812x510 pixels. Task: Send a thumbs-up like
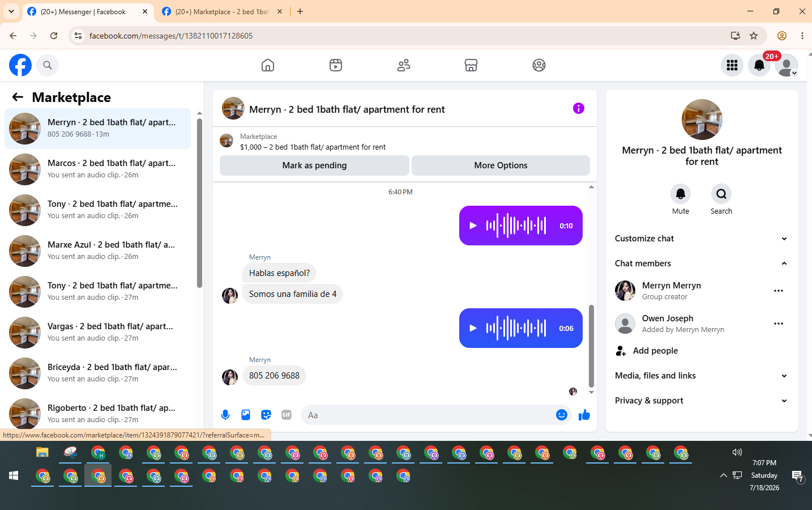584,415
